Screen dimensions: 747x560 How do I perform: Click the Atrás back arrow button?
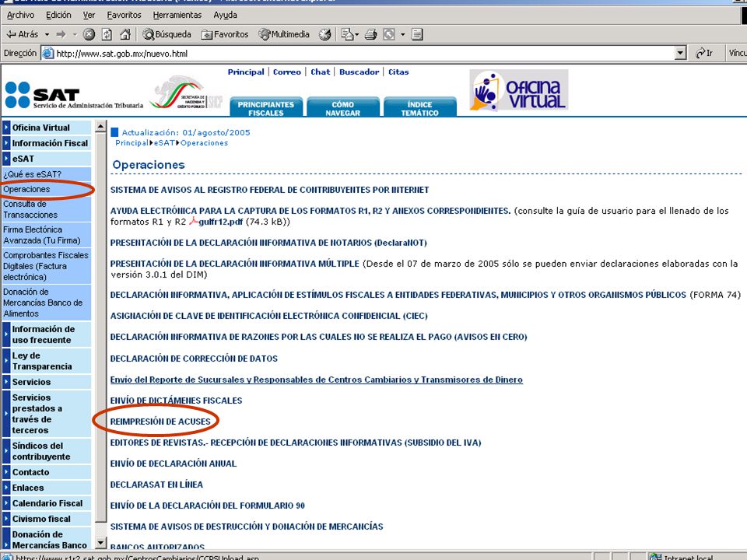(22, 34)
